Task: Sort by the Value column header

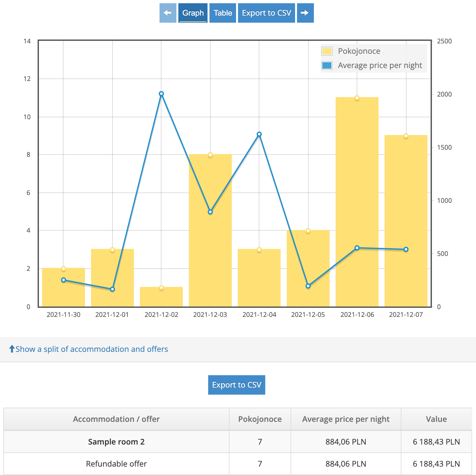Action: click(436, 419)
